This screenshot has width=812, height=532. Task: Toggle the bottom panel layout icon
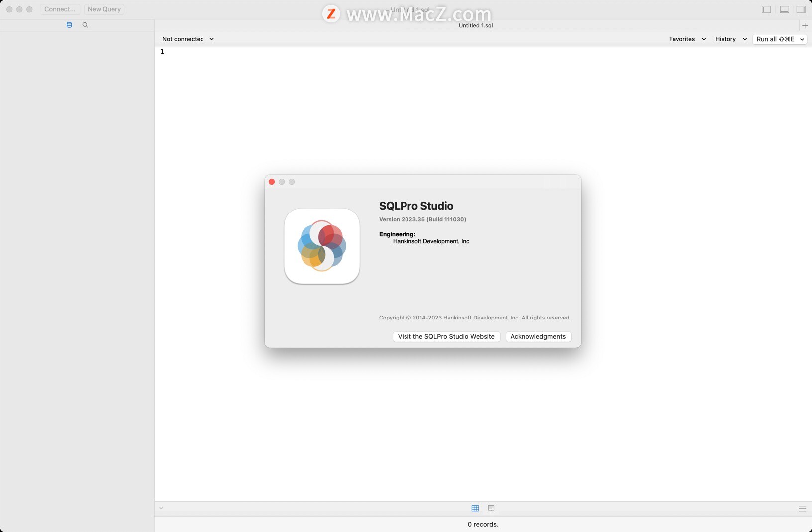(784, 9)
